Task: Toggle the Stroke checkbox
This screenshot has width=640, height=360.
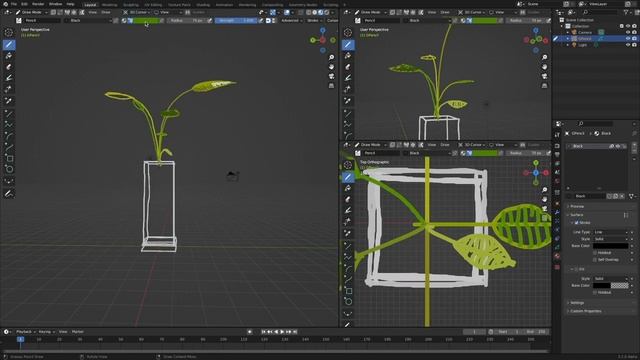Action: pyautogui.click(x=576, y=223)
